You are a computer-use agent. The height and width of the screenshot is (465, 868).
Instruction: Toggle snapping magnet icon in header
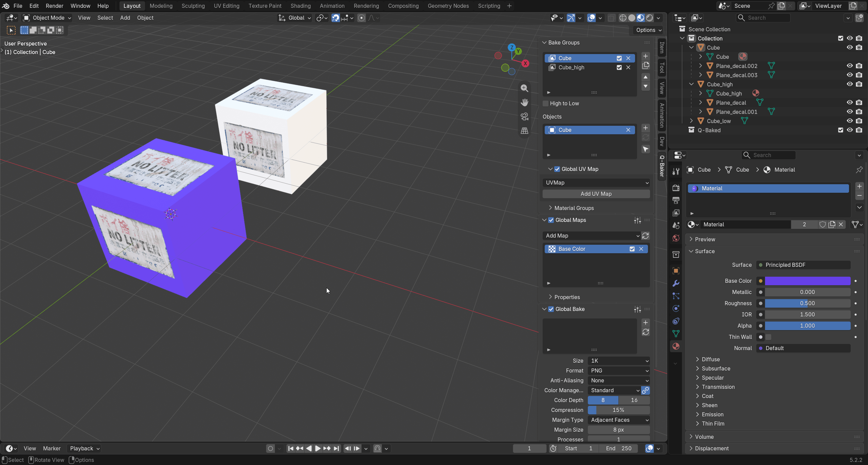[335, 18]
